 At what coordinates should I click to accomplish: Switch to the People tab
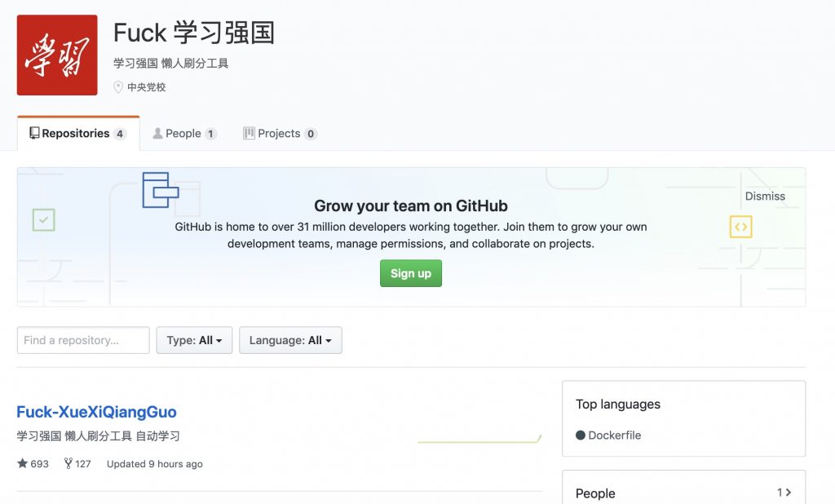[184, 133]
